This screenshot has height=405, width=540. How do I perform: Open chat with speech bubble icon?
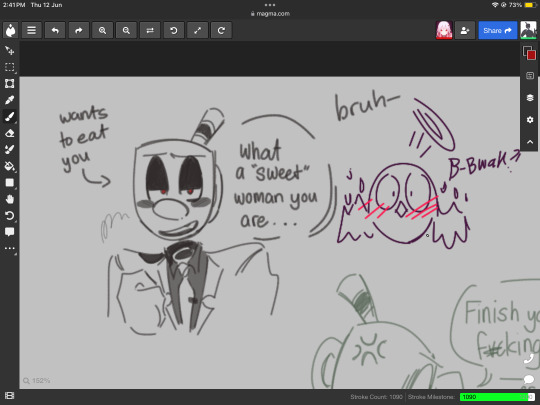click(529, 380)
